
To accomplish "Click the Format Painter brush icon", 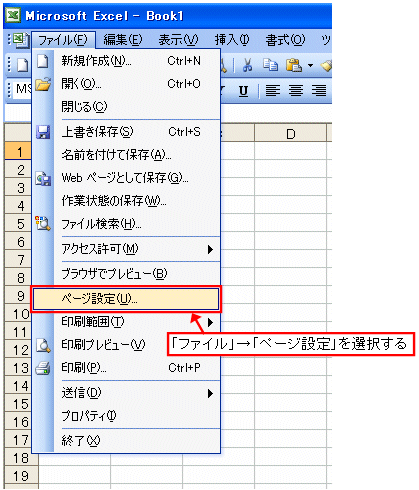I will click(326, 65).
